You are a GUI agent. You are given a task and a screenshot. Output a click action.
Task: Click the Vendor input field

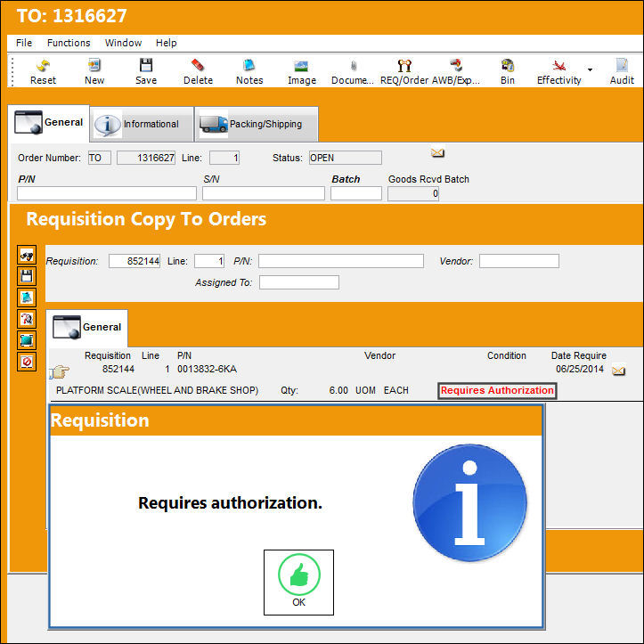click(519, 261)
